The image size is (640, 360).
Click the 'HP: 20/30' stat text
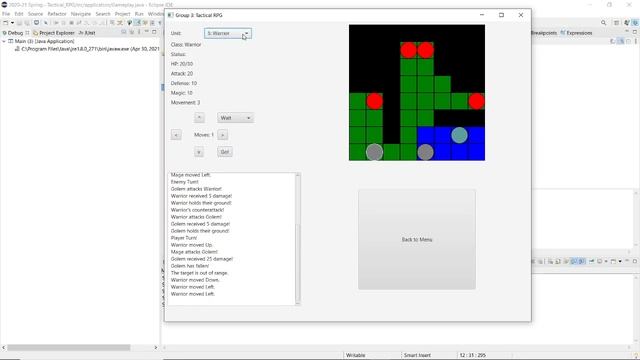pos(182,64)
